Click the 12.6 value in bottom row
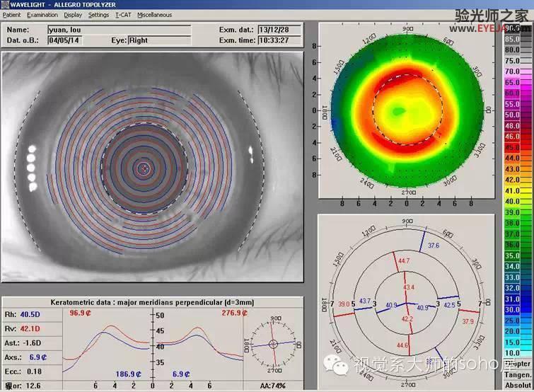Image resolution: width=534 pixels, height=392 pixels. [33, 386]
